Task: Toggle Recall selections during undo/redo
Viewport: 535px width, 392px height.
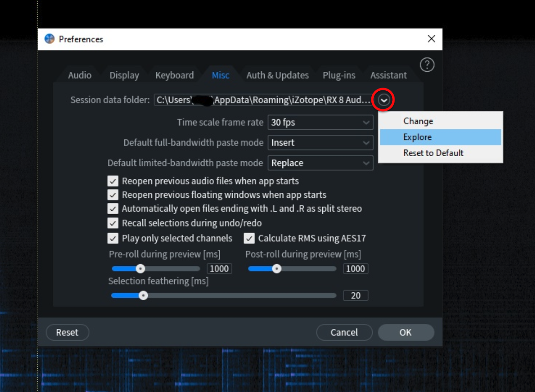Action: click(113, 223)
